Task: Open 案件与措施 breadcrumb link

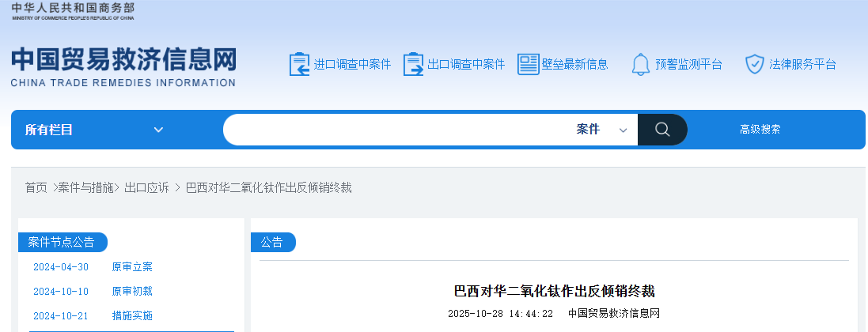Action: (x=87, y=187)
